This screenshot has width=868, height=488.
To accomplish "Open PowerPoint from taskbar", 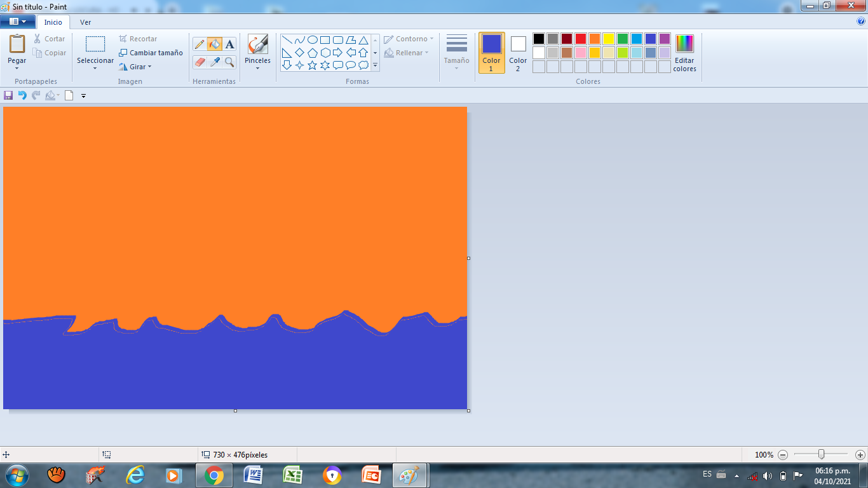I will [x=371, y=475].
